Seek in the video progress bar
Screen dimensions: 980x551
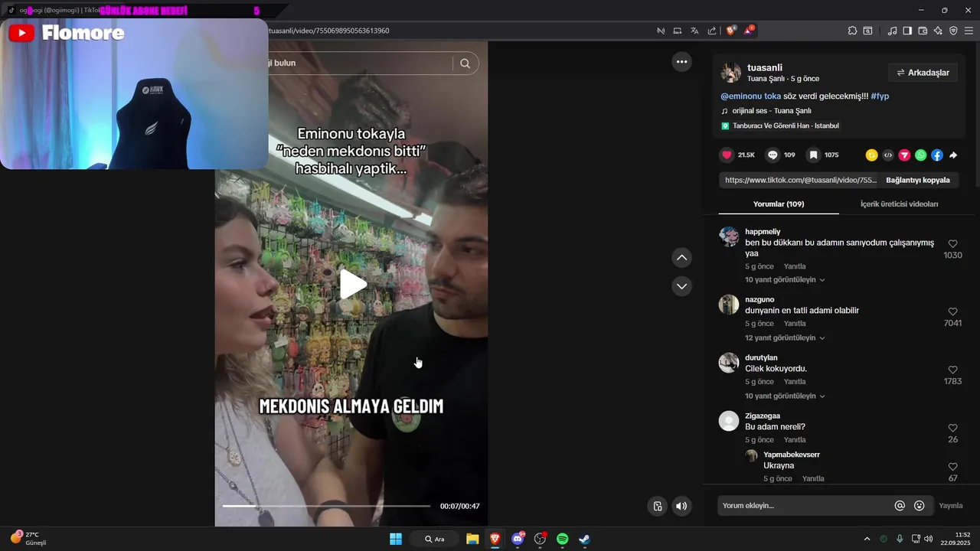tap(326, 506)
